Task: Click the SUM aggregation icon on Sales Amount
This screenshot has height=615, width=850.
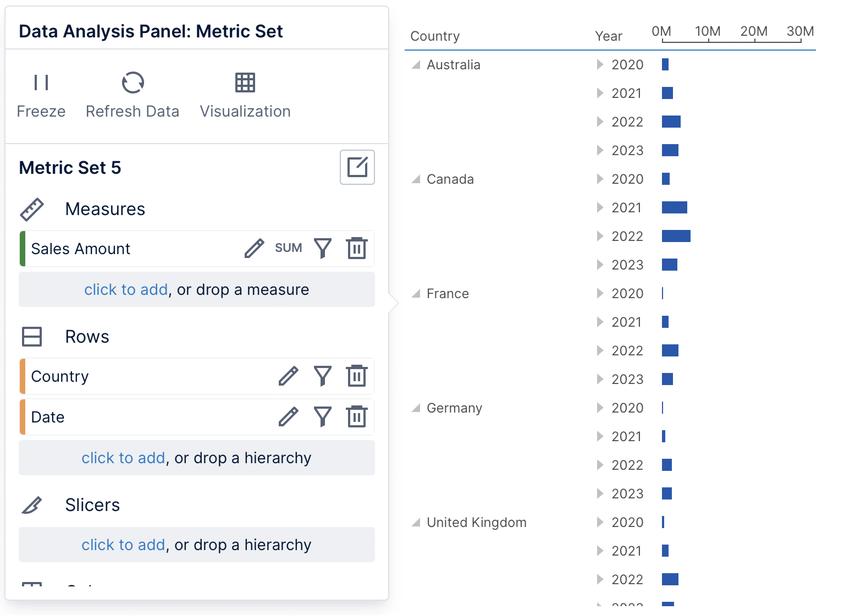Action: point(288,248)
